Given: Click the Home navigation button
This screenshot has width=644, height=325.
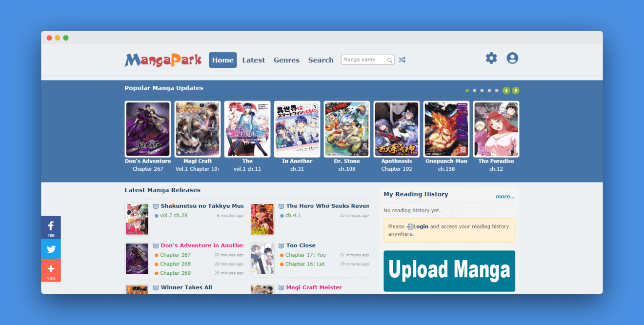Looking at the screenshot, I should click(x=222, y=60).
